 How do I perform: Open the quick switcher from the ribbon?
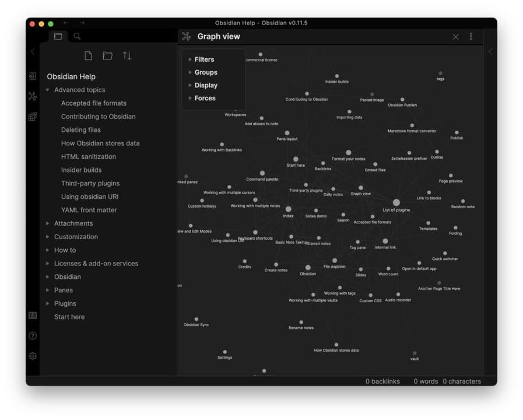tap(33, 76)
